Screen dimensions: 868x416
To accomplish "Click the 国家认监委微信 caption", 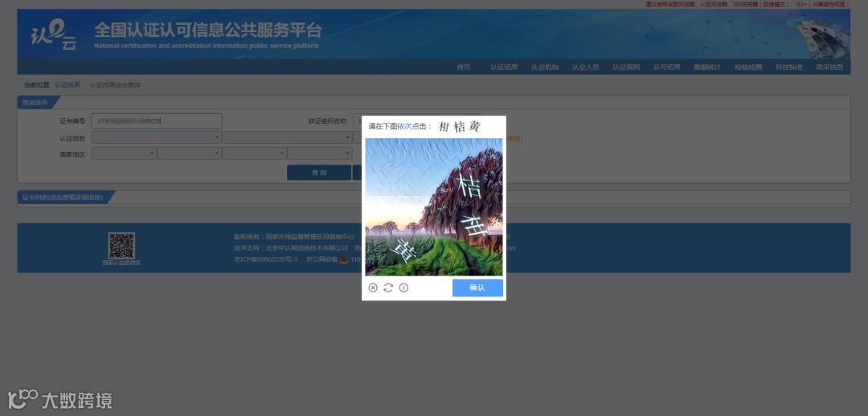I will pos(121,263).
